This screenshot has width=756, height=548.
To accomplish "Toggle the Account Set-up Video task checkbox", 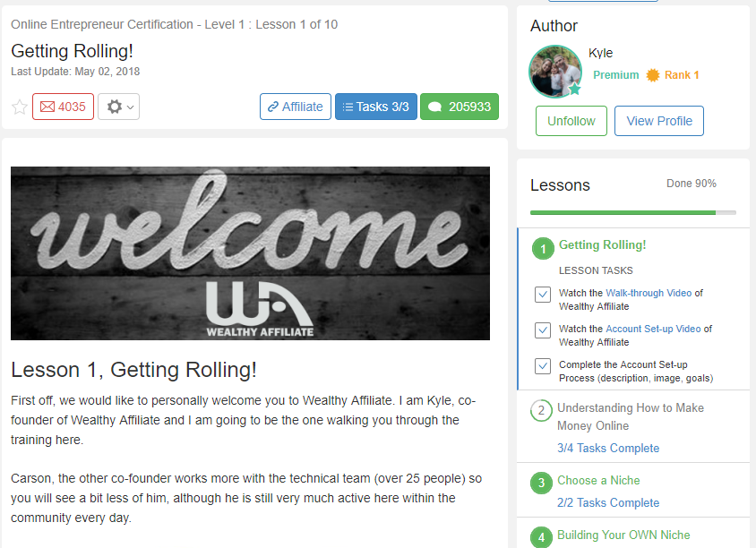I will [x=543, y=330].
